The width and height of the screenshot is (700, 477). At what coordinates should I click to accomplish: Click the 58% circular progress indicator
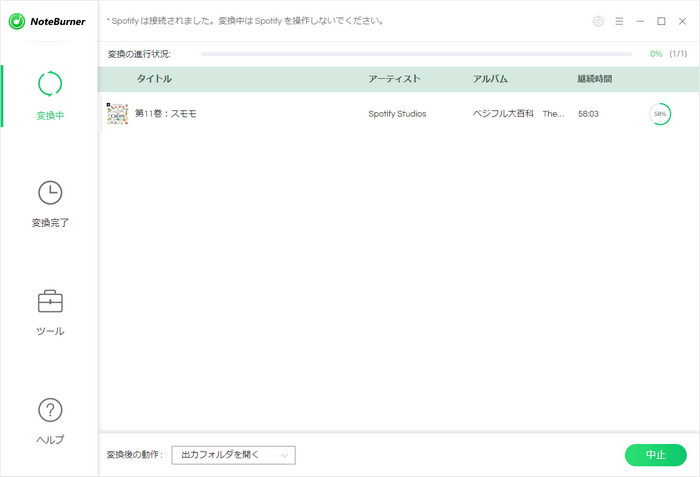(x=660, y=114)
